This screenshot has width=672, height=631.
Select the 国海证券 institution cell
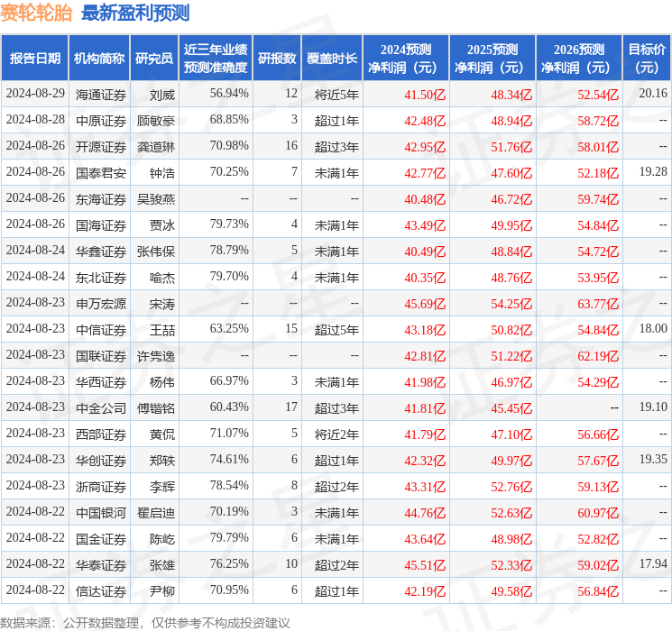coord(101,225)
